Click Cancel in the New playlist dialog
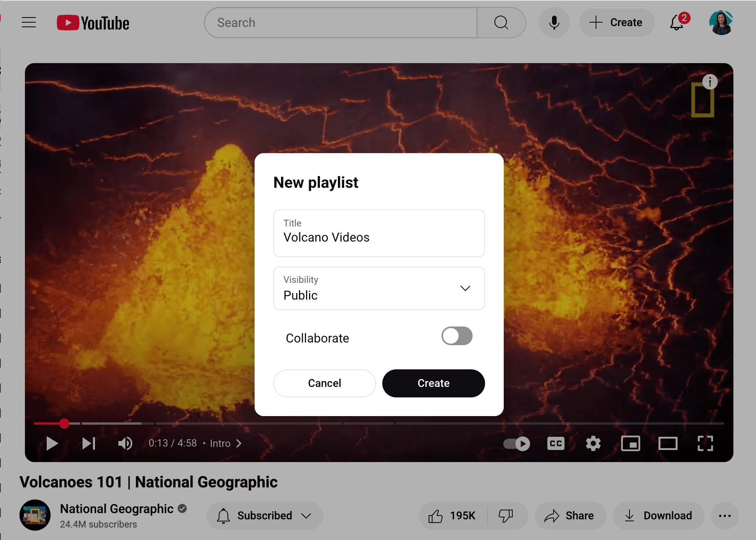Screen dimensions: 756x540 [x=324, y=383]
